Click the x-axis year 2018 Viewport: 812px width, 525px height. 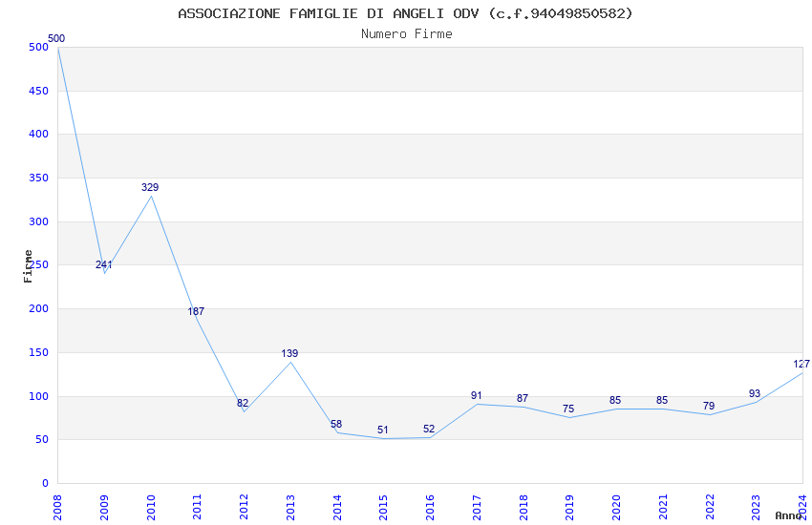pos(524,507)
